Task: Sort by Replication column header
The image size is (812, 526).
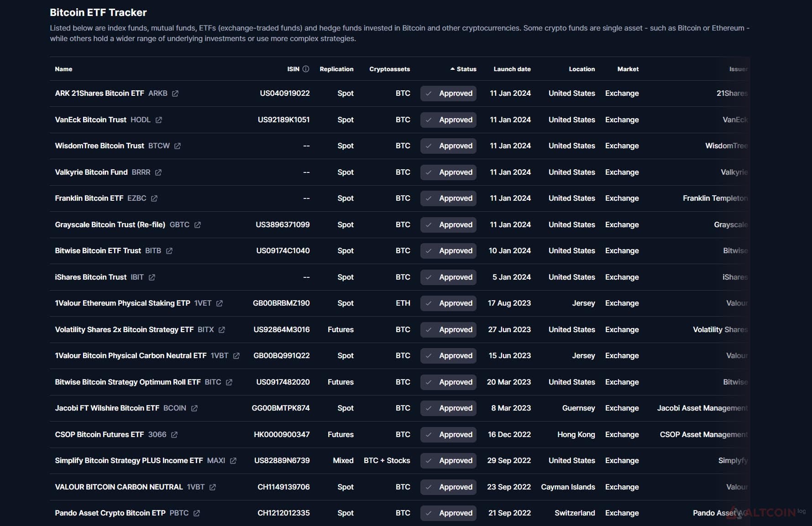Action: (x=336, y=69)
